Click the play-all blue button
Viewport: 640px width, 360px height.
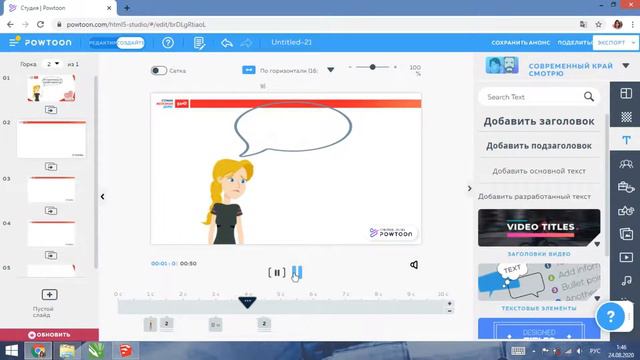297,272
